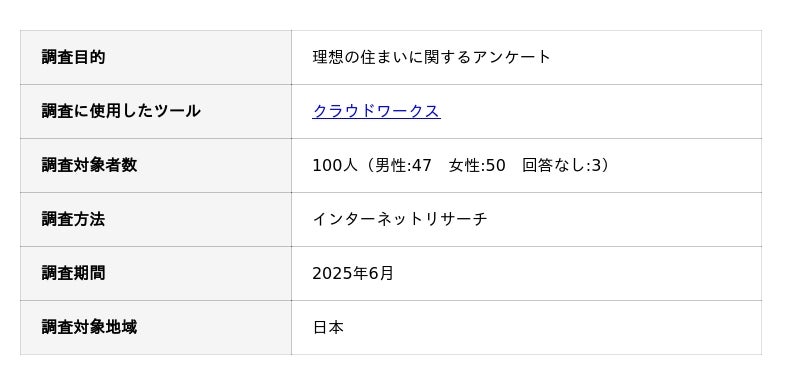Click the 調査期間 header cell

pos(156,273)
